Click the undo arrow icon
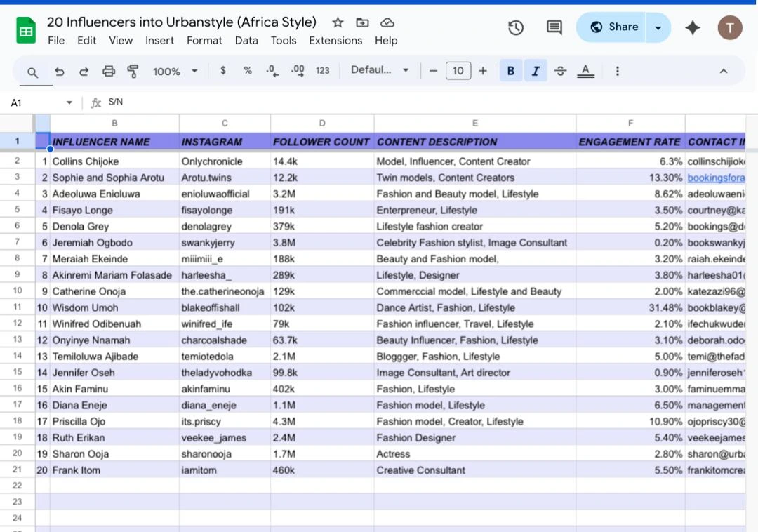 click(60, 71)
